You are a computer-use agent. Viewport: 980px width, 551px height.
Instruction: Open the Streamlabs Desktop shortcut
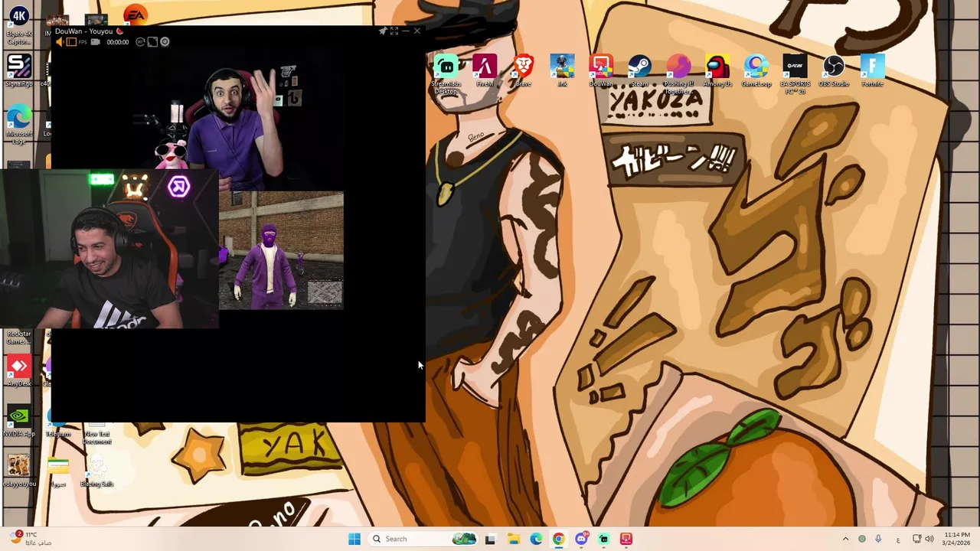pos(446,74)
